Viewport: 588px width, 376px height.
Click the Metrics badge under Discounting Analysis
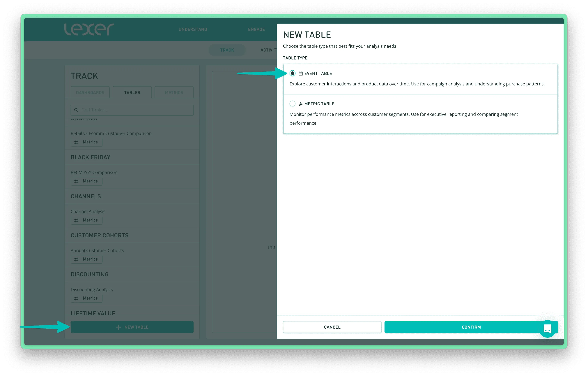tap(86, 298)
